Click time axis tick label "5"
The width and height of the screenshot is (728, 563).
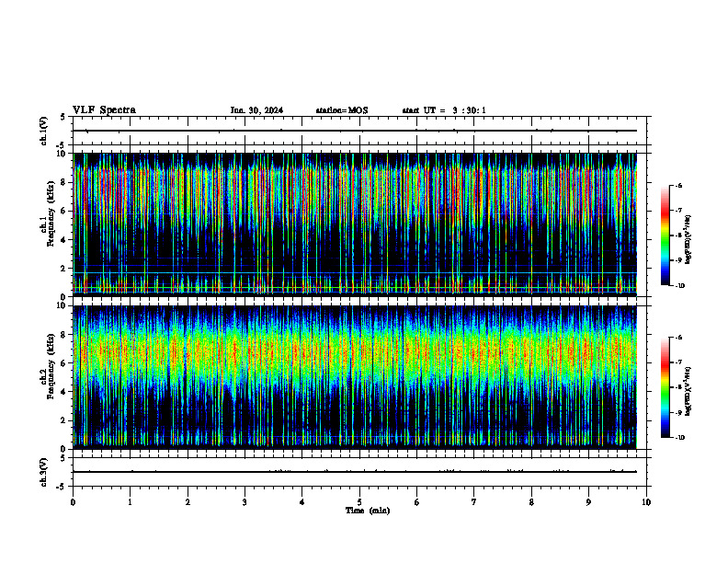pyautogui.click(x=359, y=502)
